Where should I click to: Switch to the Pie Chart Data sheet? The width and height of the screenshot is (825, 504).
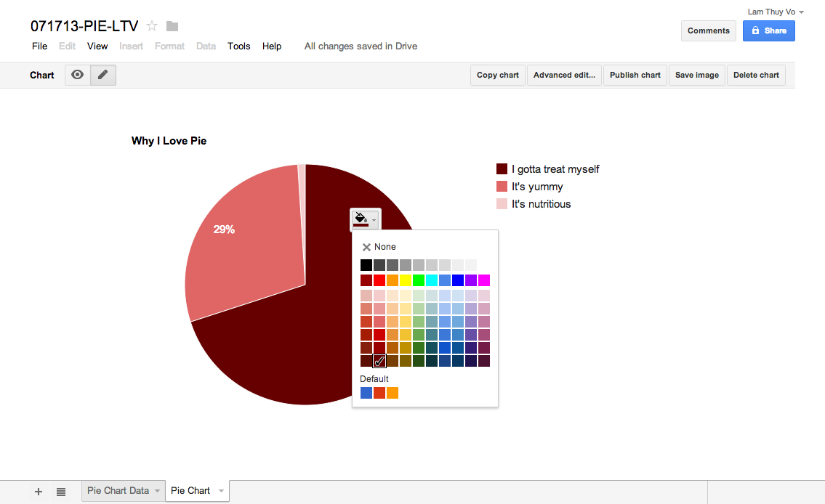[118, 490]
